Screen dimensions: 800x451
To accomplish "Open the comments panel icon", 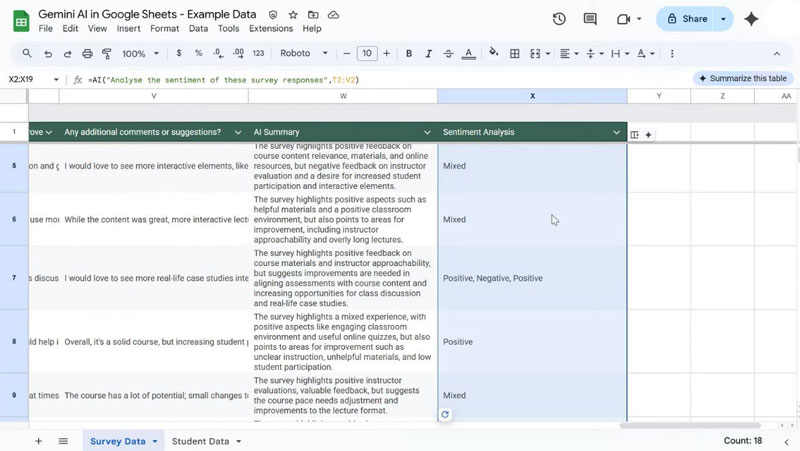I will coord(590,19).
